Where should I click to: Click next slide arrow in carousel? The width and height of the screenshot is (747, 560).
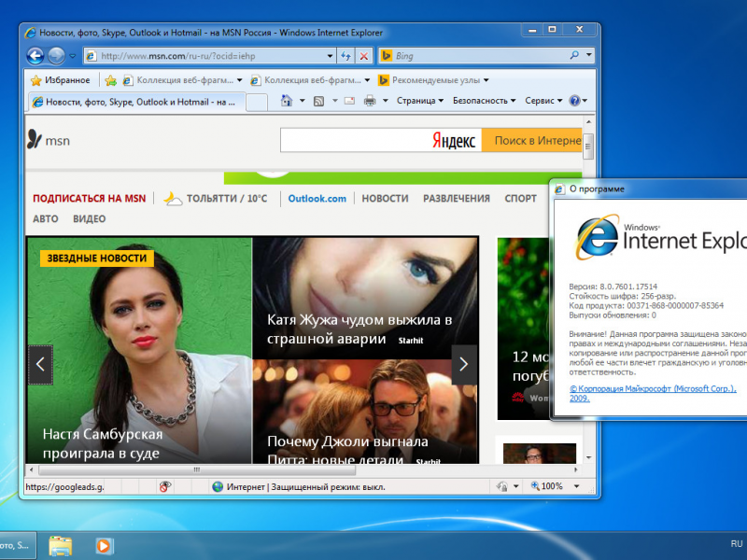coord(464,364)
